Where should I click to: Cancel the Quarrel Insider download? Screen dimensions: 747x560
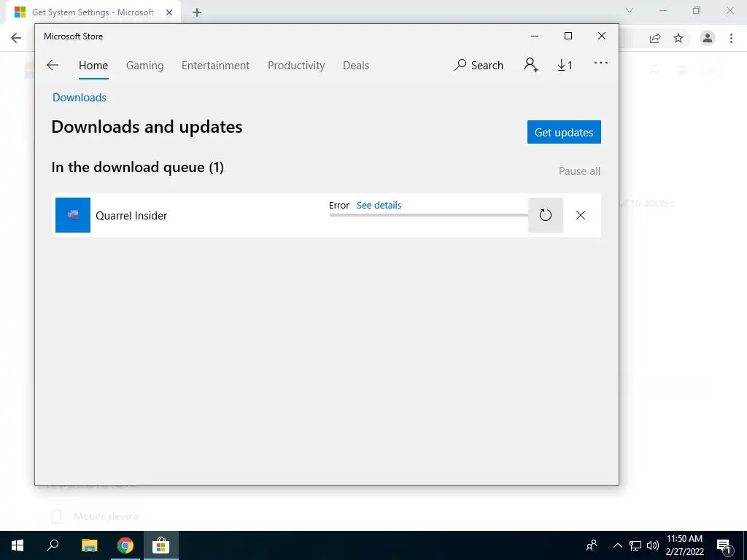(x=580, y=215)
